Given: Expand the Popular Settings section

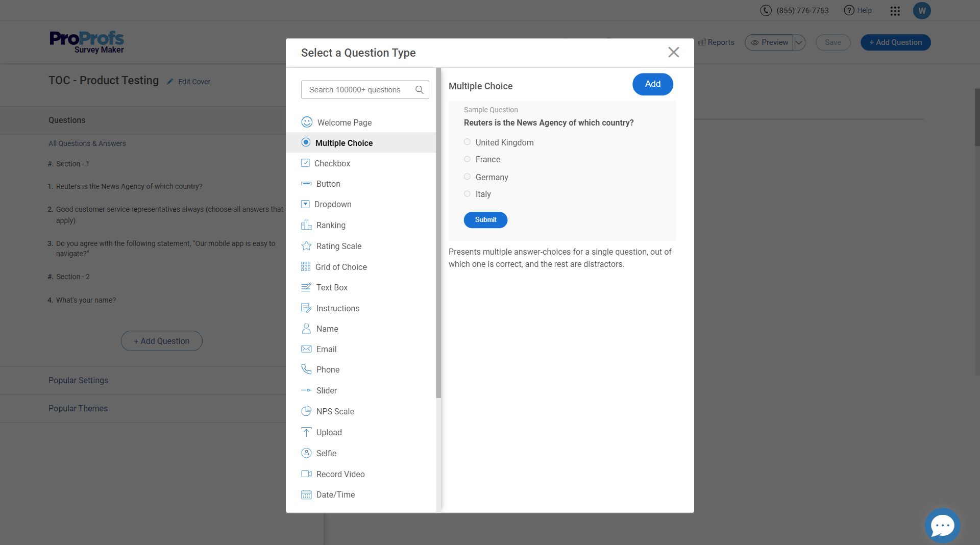Looking at the screenshot, I should (78, 380).
